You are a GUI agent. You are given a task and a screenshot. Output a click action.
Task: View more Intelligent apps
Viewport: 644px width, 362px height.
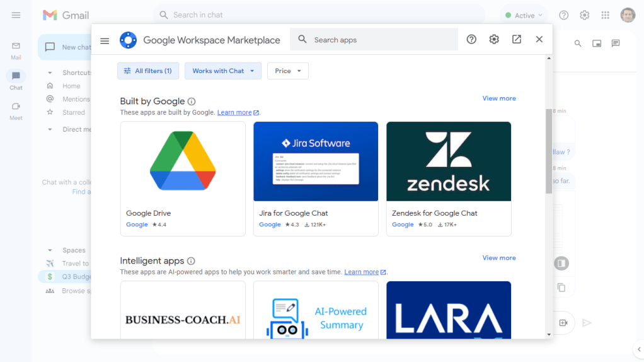point(499,258)
